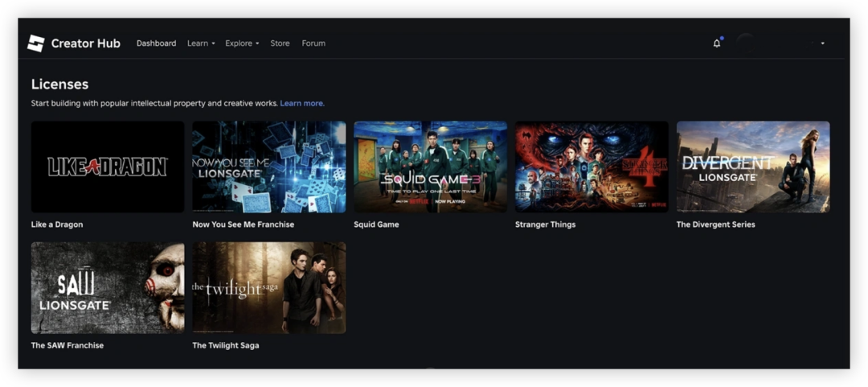Click the Roblox Creator Hub logo icon
Viewport: 868px width, 387px height.
(35, 43)
